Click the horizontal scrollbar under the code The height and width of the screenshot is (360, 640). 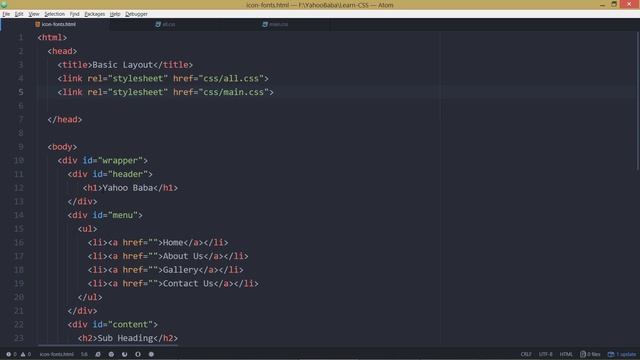108,345
